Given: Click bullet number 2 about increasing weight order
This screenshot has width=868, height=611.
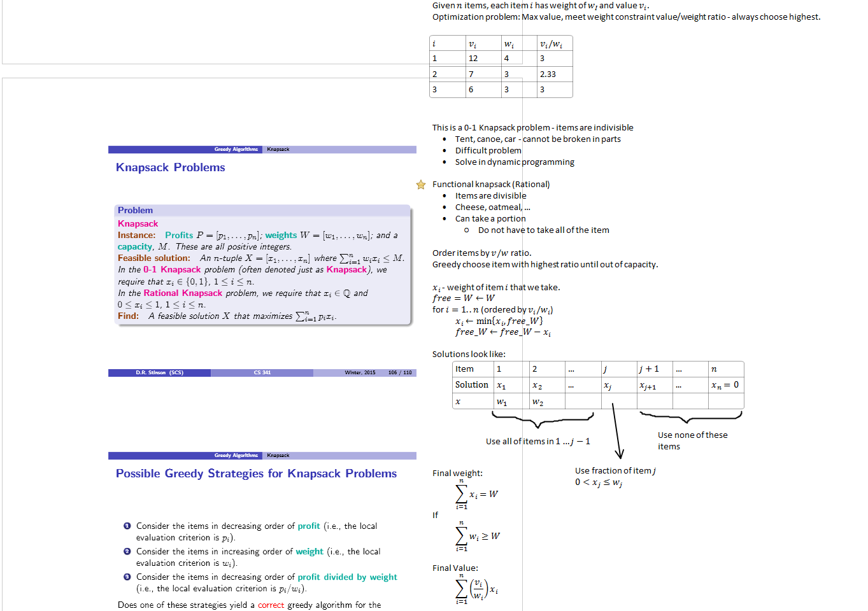Looking at the screenshot, I should point(127,551).
